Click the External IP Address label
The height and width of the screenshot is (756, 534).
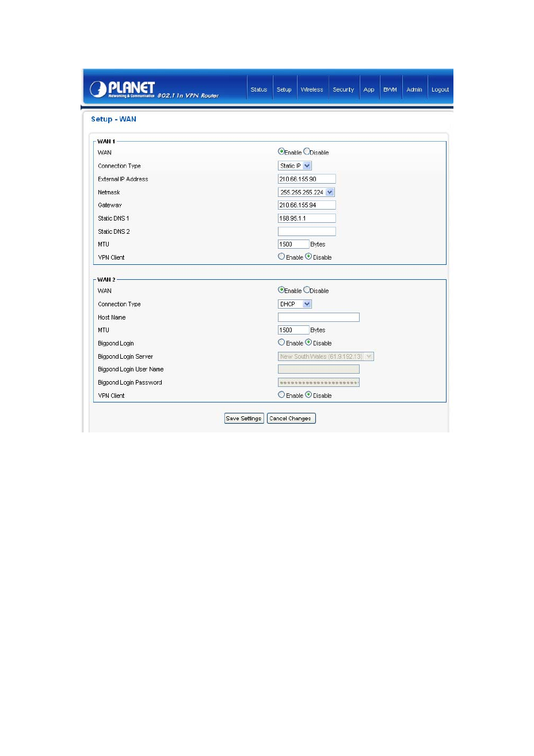pyautogui.click(x=123, y=179)
